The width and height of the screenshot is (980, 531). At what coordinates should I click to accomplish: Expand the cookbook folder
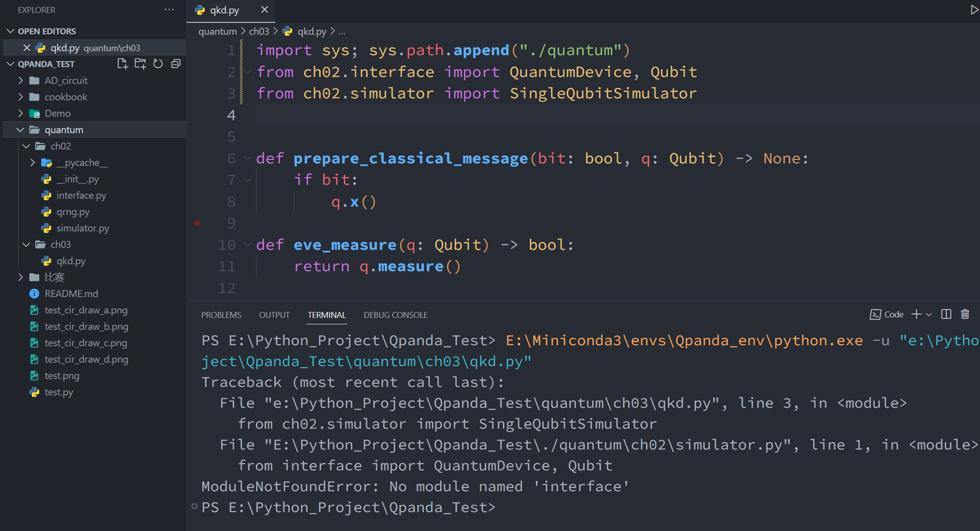(x=21, y=97)
